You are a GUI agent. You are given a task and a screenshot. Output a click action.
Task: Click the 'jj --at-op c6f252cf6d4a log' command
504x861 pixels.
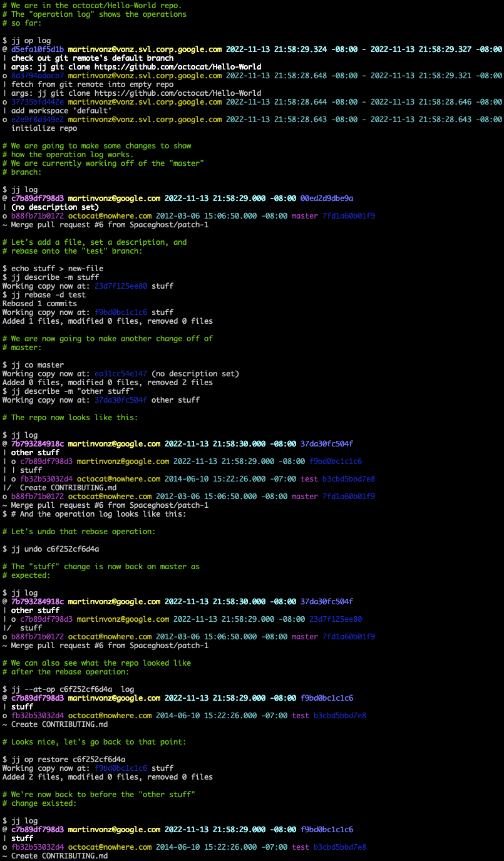pos(73,689)
